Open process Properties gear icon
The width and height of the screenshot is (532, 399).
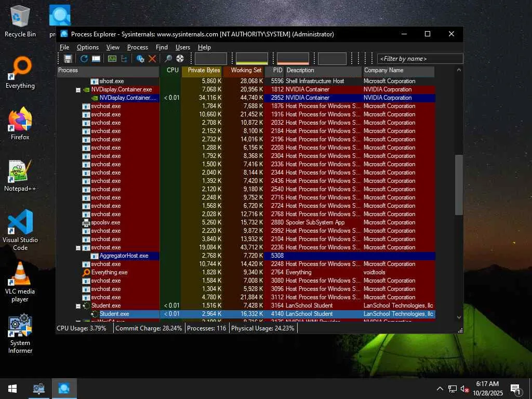(140, 59)
